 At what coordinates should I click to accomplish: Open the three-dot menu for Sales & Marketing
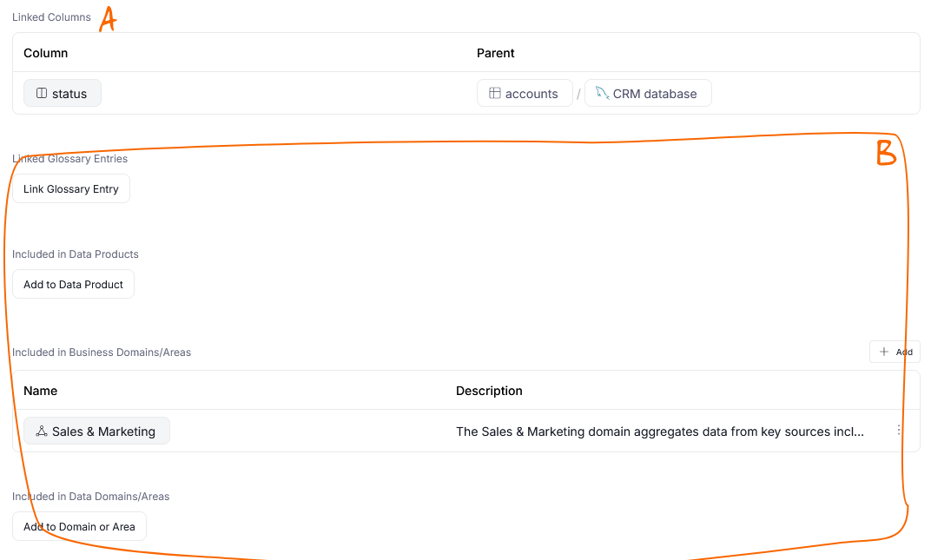pyautogui.click(x=899, y=431)
